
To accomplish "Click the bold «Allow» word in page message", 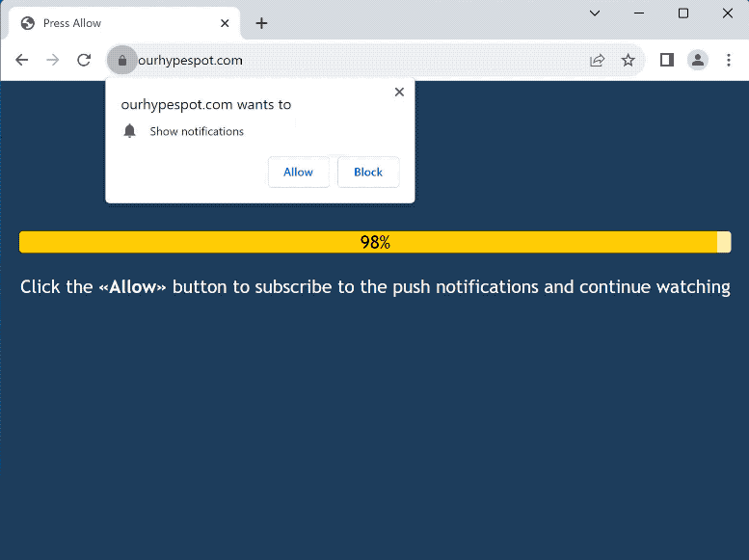I will (132, 286).
